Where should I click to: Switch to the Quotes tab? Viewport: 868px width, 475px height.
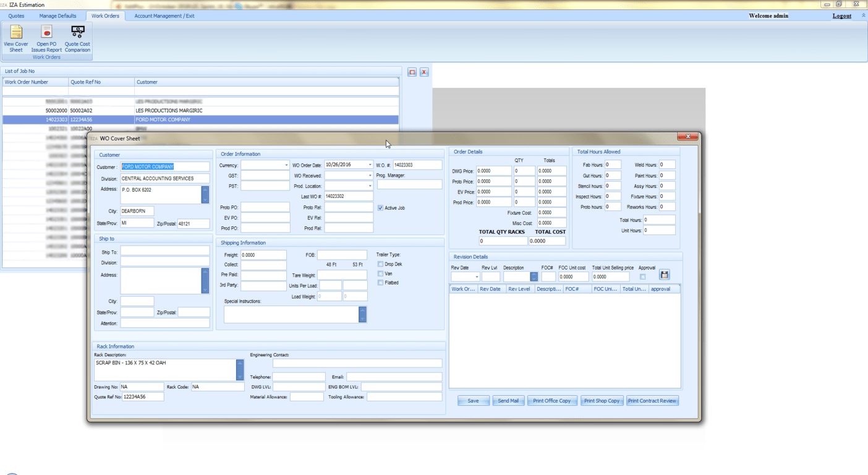16,16
